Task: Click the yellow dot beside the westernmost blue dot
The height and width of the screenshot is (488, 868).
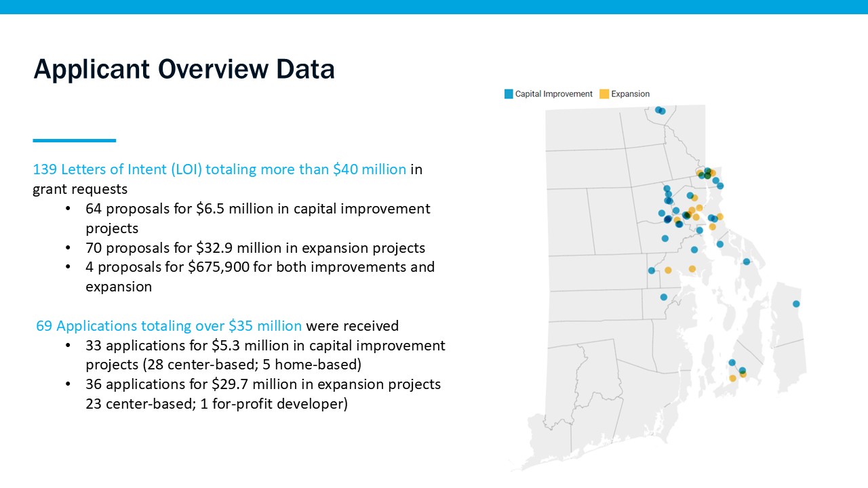Action: (668, 270)
